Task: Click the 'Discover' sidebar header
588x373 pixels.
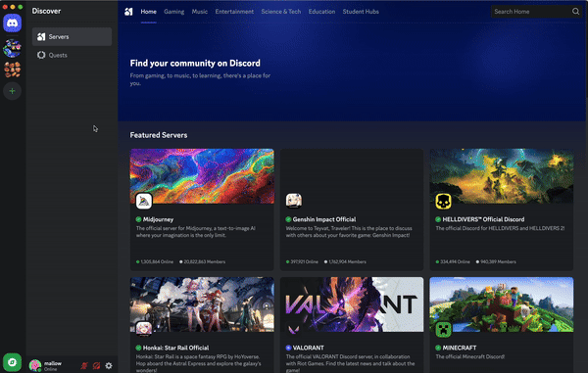Action: (x=46, y=11)
